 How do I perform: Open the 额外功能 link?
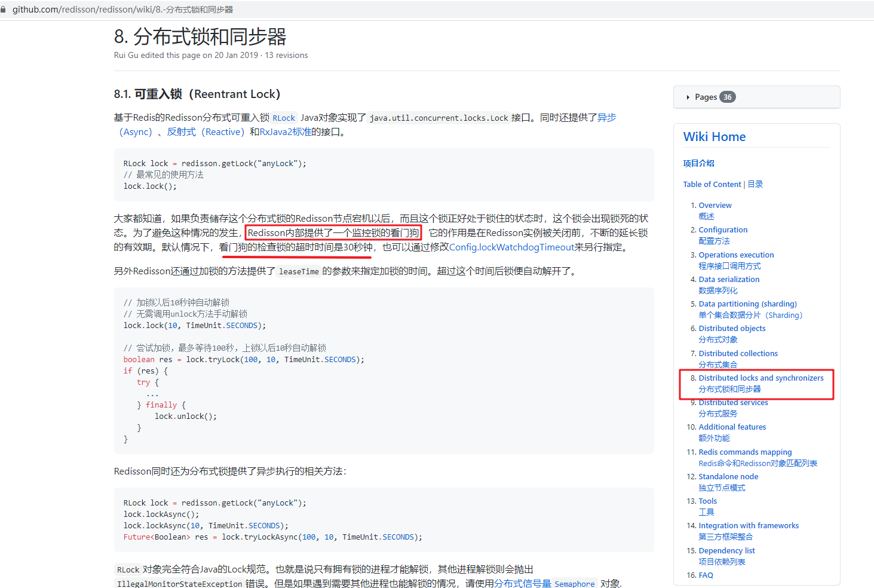click(x=714, y=438)
